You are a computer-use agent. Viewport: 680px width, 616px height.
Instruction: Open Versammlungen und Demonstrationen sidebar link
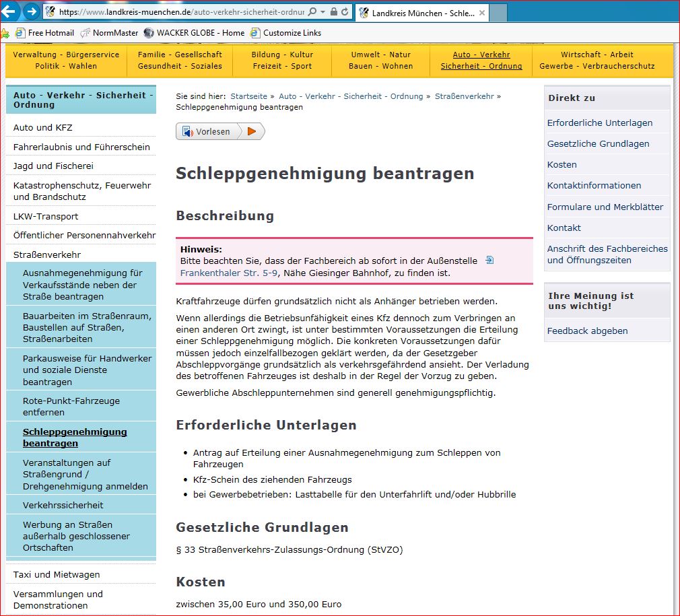[58, 600]
